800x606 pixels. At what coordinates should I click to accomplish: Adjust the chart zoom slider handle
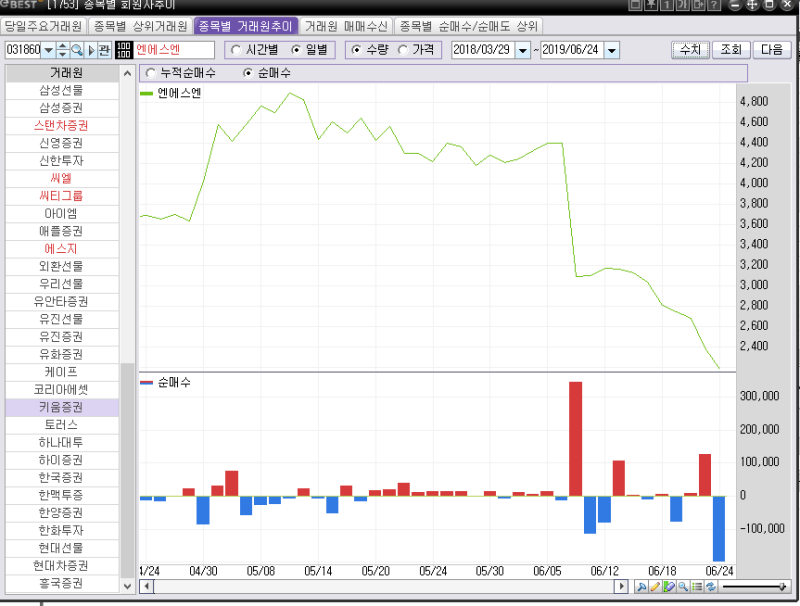[782, 587]
